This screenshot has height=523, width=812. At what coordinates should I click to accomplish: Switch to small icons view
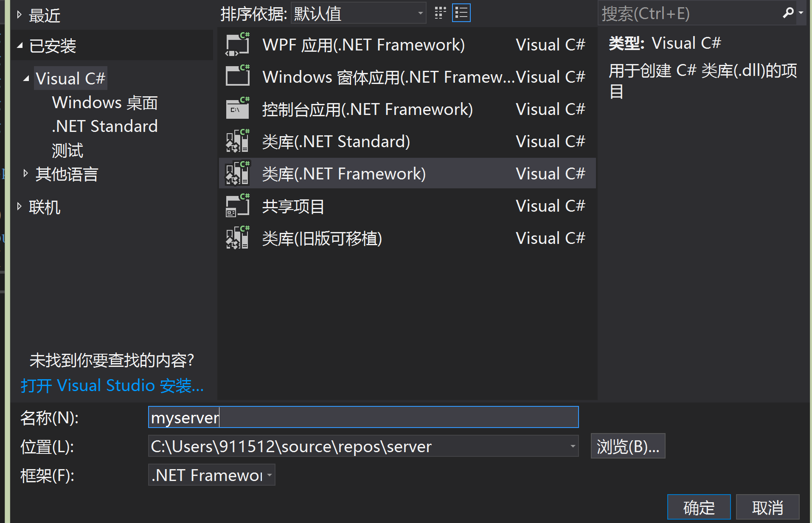point(440,13)
